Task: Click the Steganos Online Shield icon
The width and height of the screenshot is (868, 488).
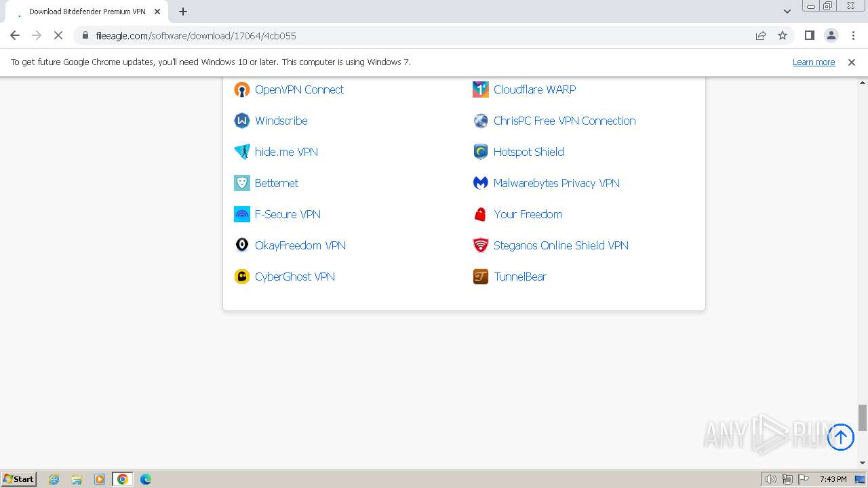Action: (481, 245)
